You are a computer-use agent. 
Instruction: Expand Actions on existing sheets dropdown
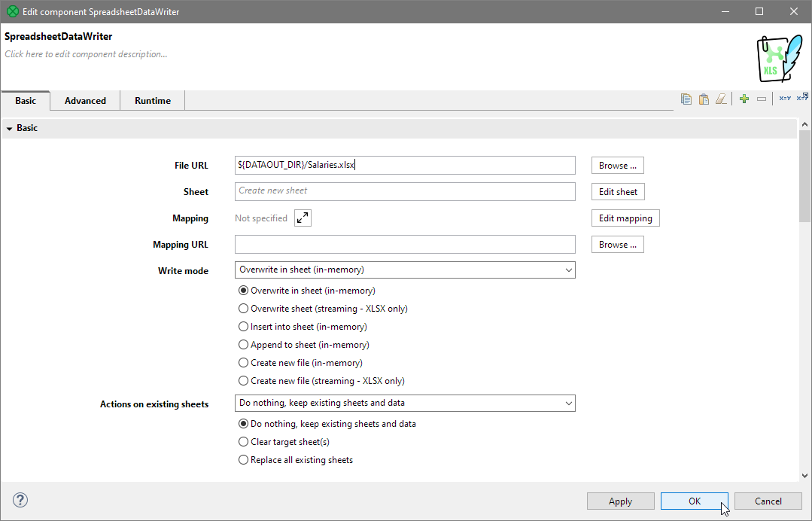(x=405, y=403)
